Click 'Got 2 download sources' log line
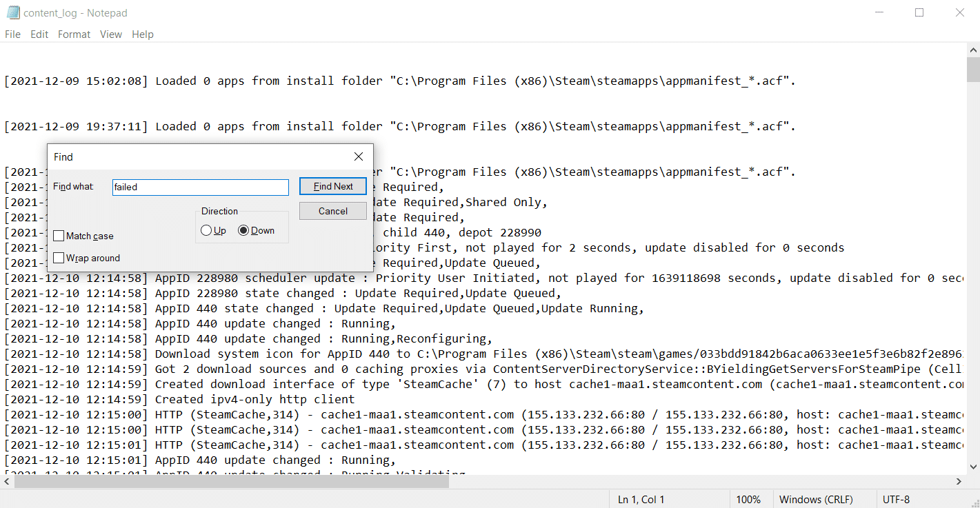980x508 pixels. point(483,369)
